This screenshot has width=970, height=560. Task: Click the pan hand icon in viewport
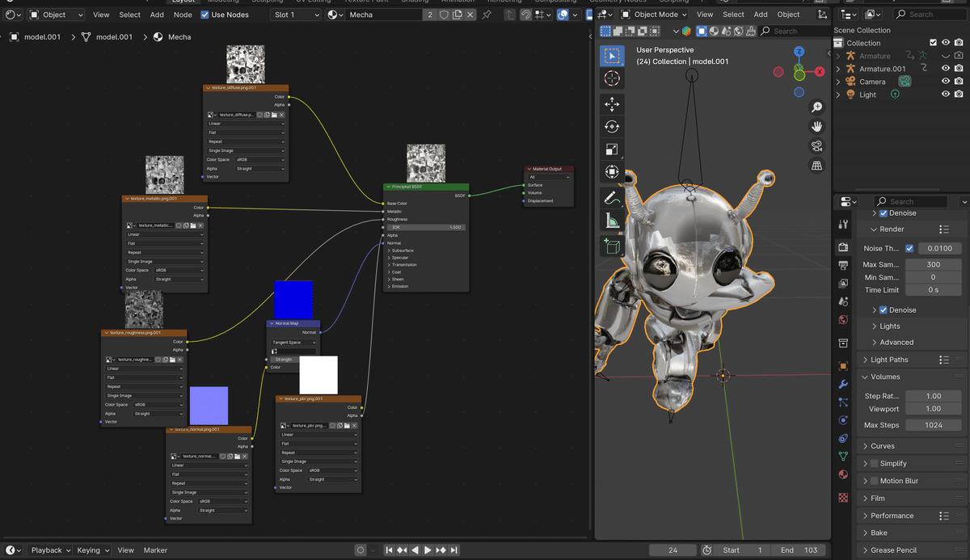pyautogui.click(x=817, y=127)
